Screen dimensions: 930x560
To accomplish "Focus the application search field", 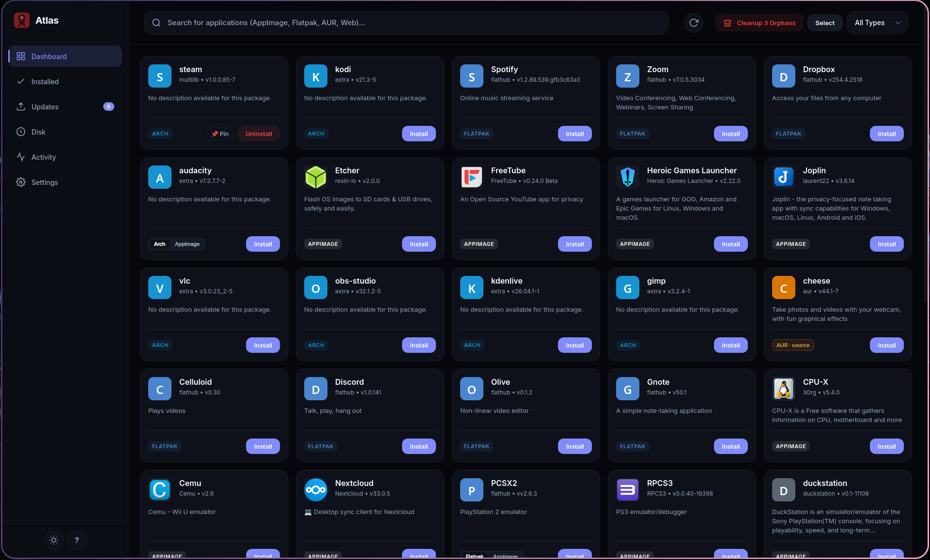I will [406, 23].
